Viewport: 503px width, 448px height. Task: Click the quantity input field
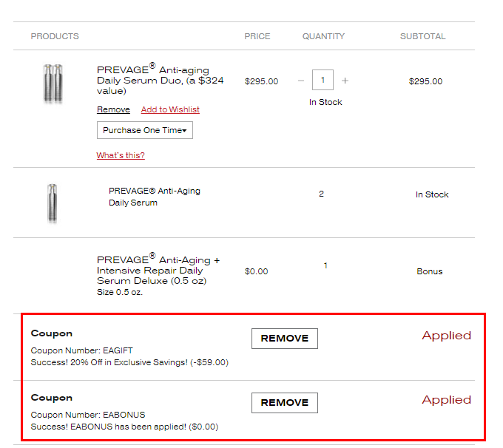[323, 80]
